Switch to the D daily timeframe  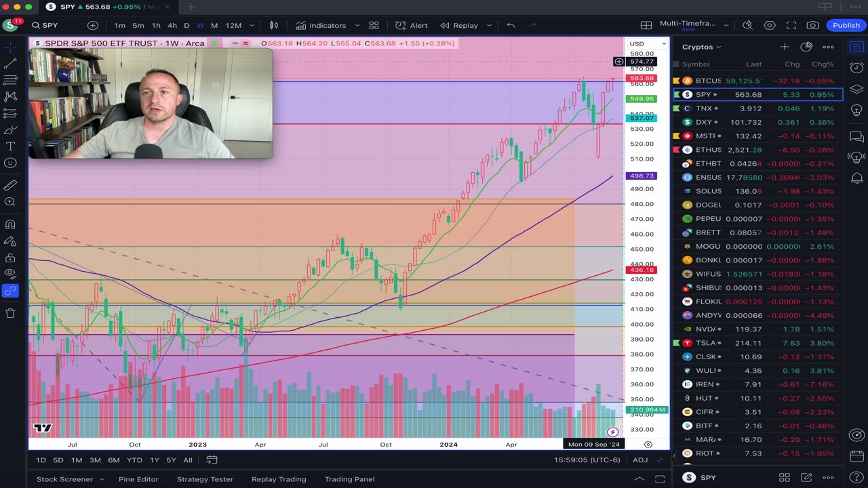186,25
